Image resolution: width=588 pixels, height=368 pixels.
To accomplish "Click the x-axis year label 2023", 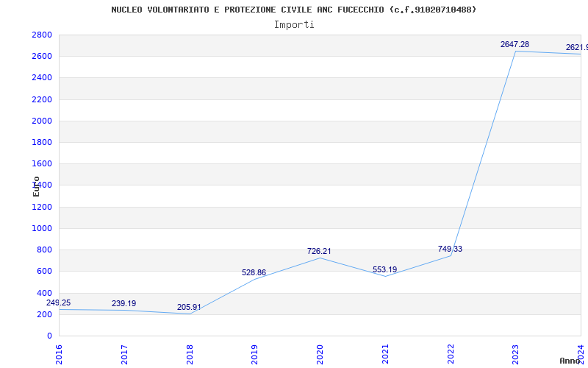I will coord(516,355).
